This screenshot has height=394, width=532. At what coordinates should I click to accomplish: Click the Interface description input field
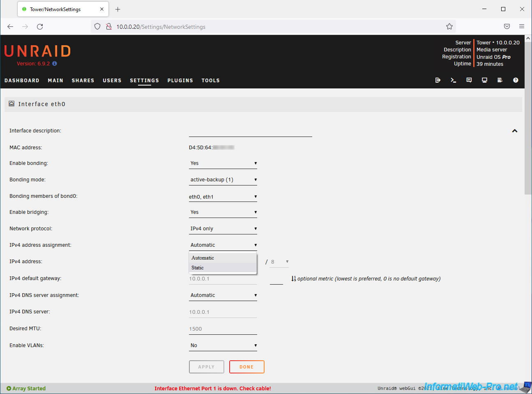[250, 132]
